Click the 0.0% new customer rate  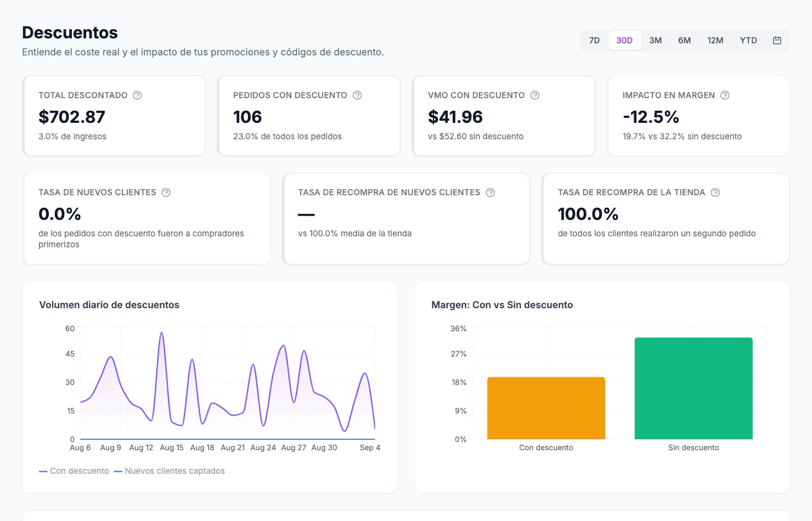pos(60,214)
